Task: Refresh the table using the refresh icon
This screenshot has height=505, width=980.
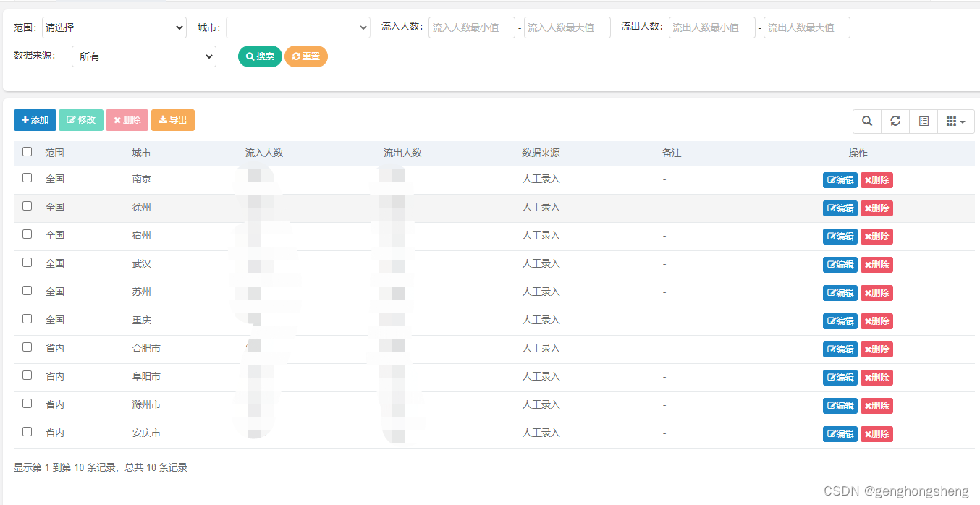Action: coord(895,121)
